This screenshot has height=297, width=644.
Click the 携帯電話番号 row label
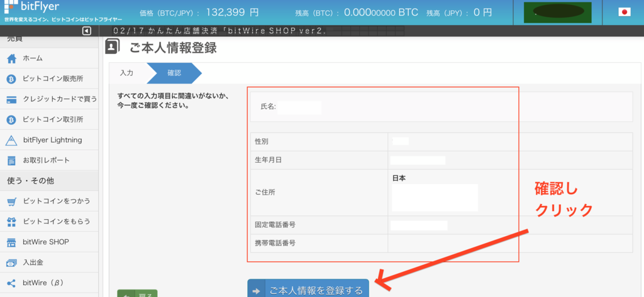275,243
